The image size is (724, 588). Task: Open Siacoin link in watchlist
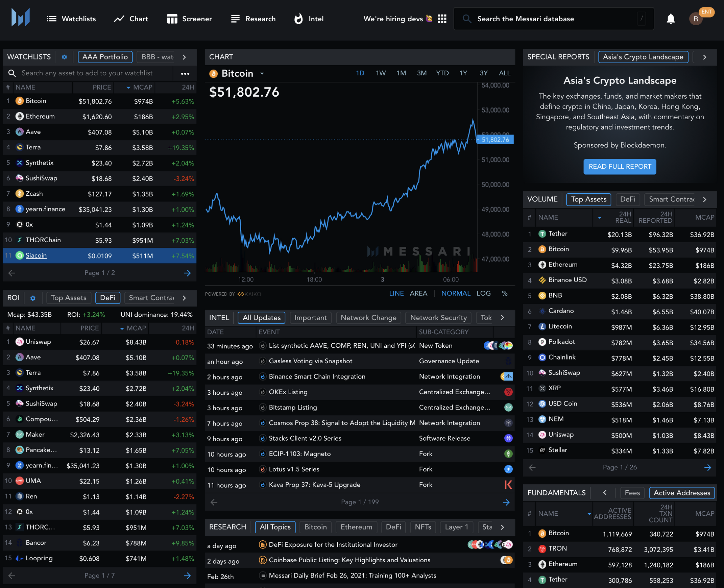[36, 256]
